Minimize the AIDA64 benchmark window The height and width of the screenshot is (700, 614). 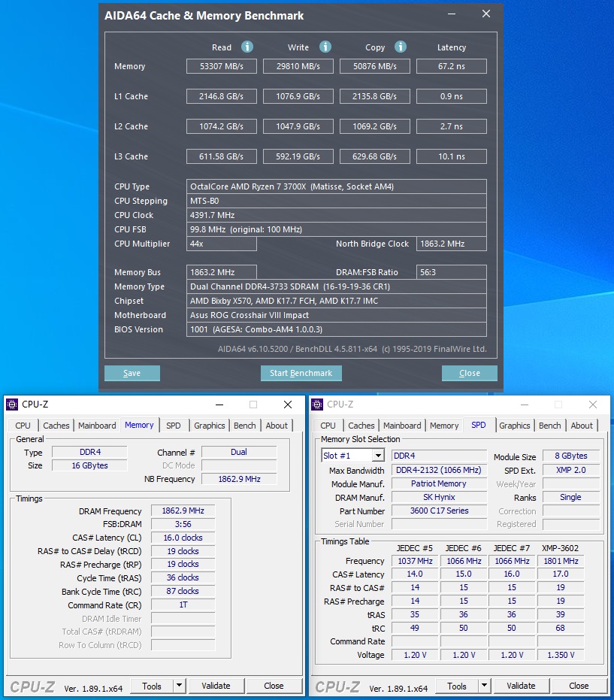tap(452, 14)
